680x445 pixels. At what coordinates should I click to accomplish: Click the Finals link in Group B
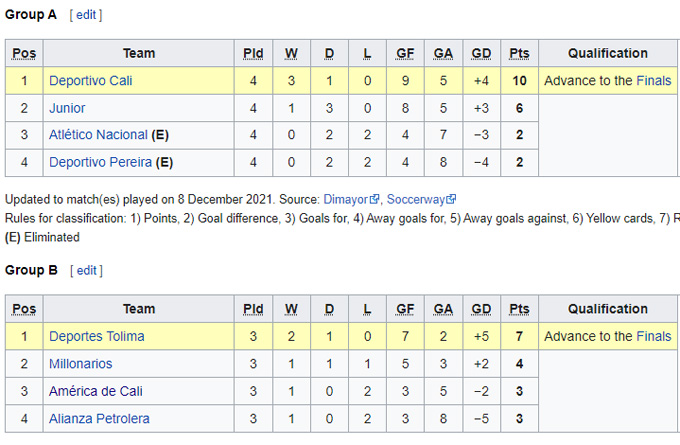(x=654, y=337)
